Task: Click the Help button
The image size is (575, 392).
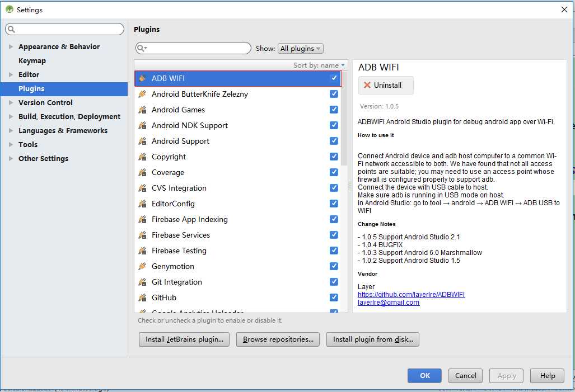Action: click(547, 376)
